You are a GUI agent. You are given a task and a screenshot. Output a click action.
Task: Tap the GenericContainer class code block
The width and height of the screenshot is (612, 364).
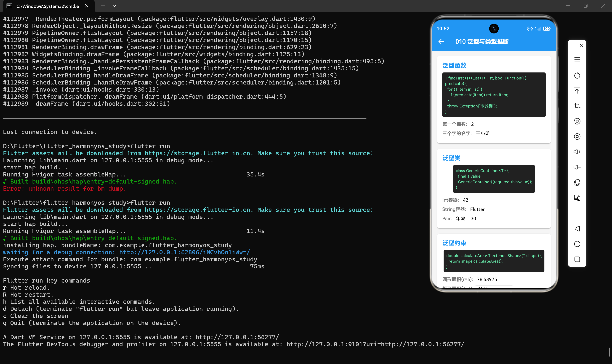click(x=494, y=179)
